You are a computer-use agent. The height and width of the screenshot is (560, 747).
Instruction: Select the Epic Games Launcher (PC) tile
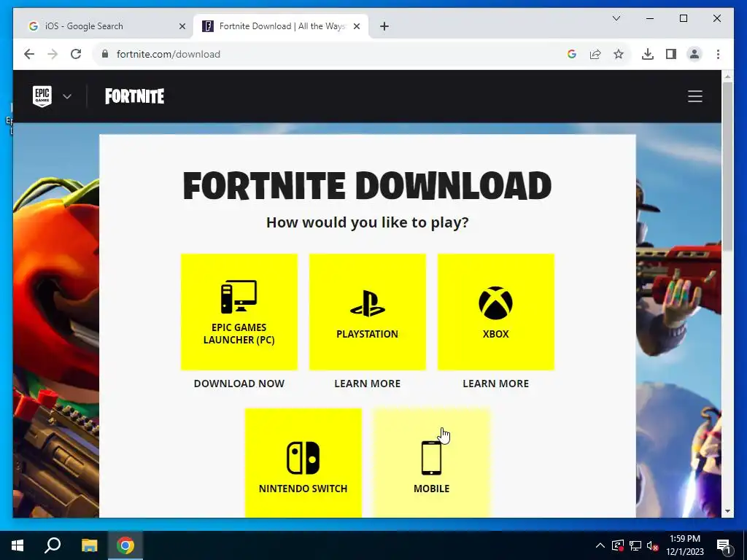tap(239, 312)
